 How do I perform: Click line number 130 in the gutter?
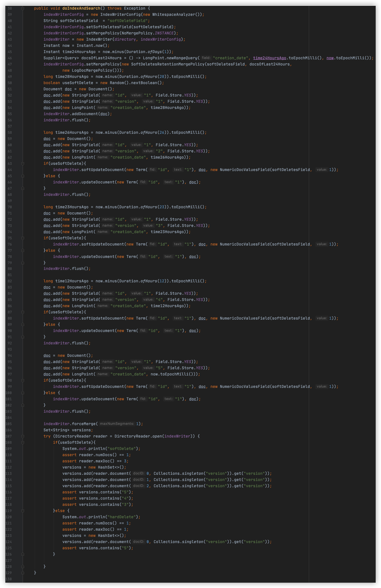pos(8,579)
